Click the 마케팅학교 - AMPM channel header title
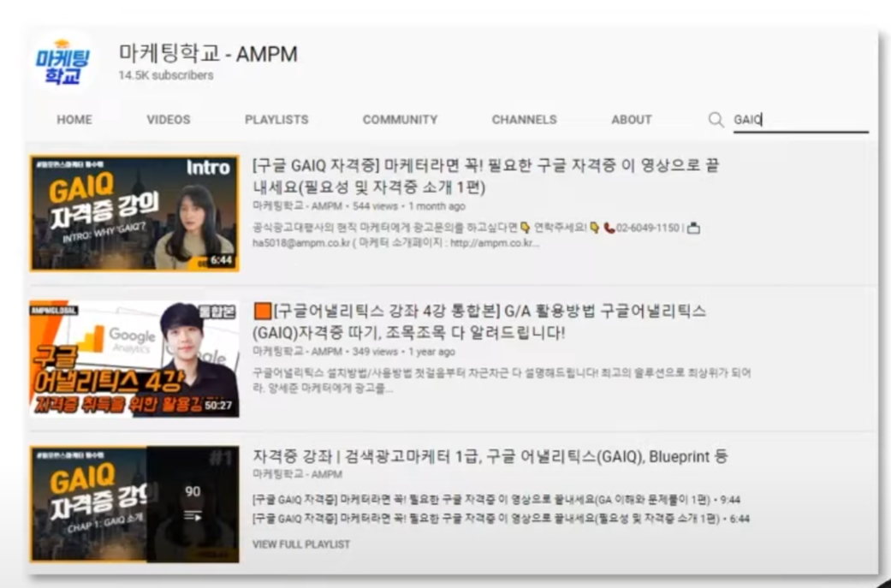This screenshot has height=588, width=891. (208, 54)
